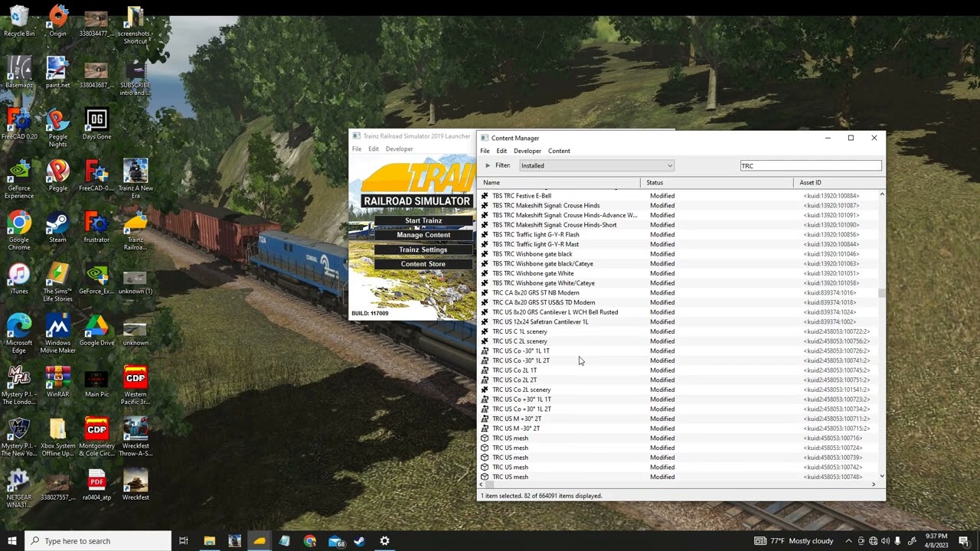Click Steam icon in the taskbar
The image size is (980, 551).
click(x=359, y=541)
